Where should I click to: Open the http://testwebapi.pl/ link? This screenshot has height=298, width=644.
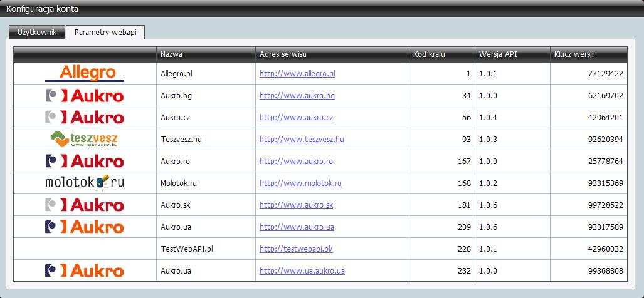tap(296, 249)
